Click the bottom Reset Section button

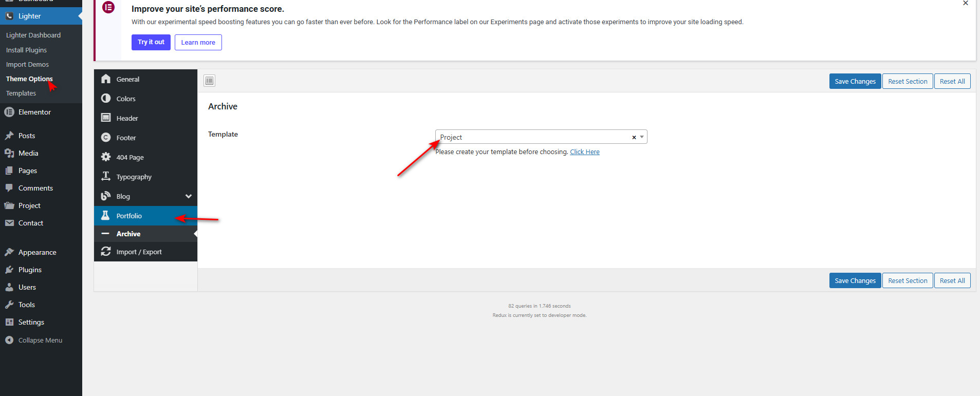click(x=907, y=280)
